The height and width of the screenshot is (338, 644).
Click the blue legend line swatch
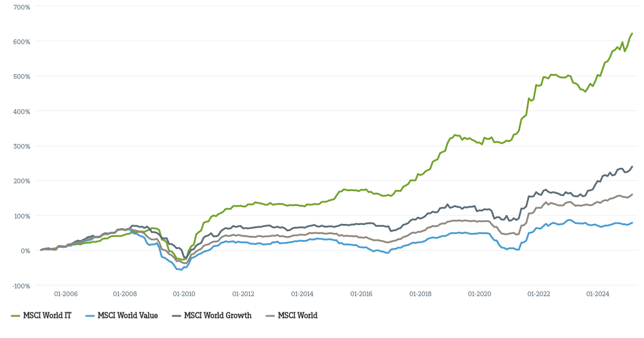coord(90,315)
